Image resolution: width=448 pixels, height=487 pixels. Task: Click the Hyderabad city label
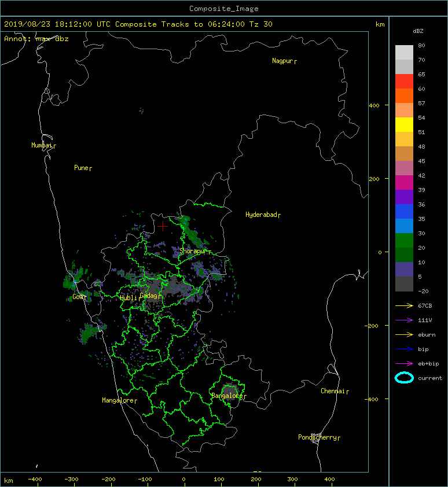pyautogui.click(x=261, y=215)
